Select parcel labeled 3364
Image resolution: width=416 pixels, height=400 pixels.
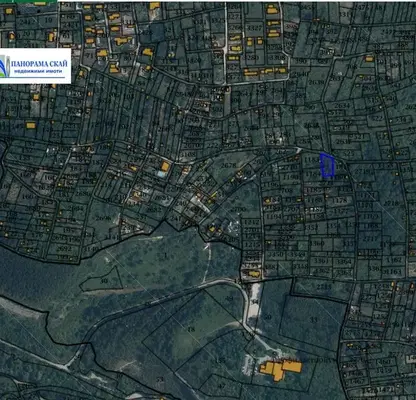[344, 262]
